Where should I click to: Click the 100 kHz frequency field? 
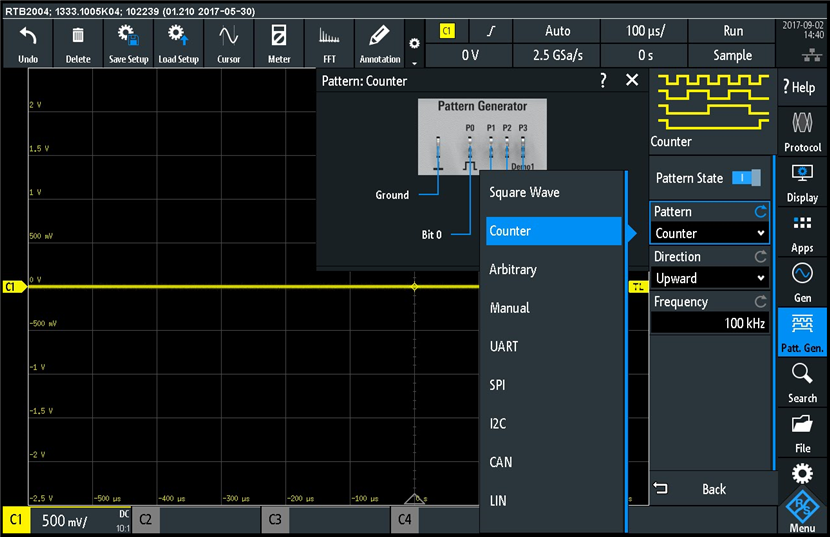(710, 323)
